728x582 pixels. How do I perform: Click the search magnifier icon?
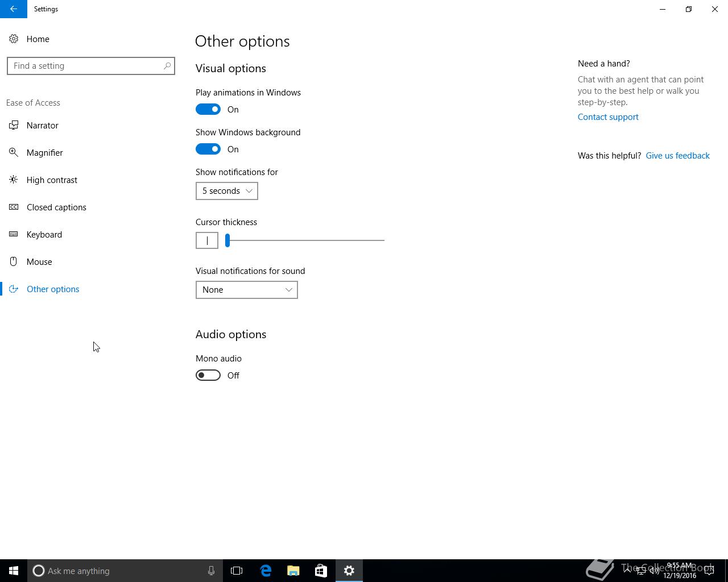pos(167,66)
